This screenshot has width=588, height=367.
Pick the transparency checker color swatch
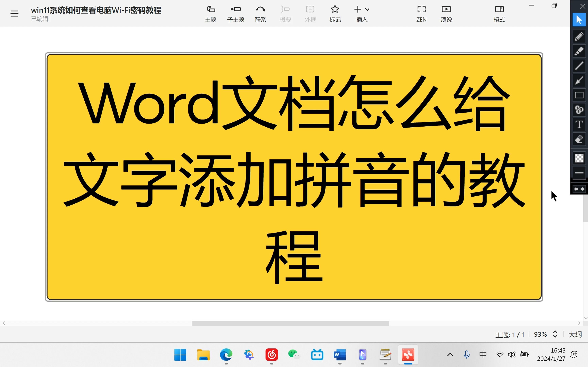coord(579,158)
